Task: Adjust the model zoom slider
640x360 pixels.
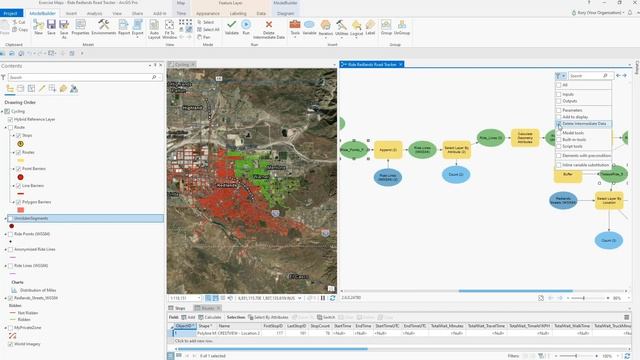Action: click(584, 298)
